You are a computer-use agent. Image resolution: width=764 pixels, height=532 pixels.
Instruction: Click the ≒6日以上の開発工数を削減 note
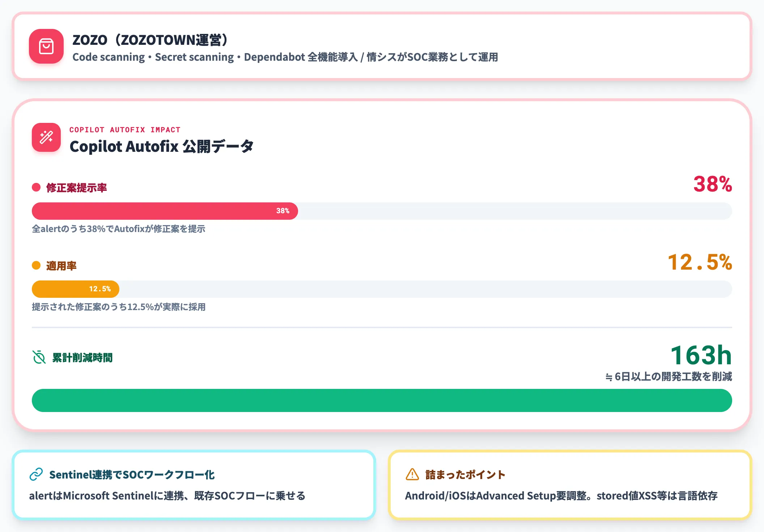(668, 377)
